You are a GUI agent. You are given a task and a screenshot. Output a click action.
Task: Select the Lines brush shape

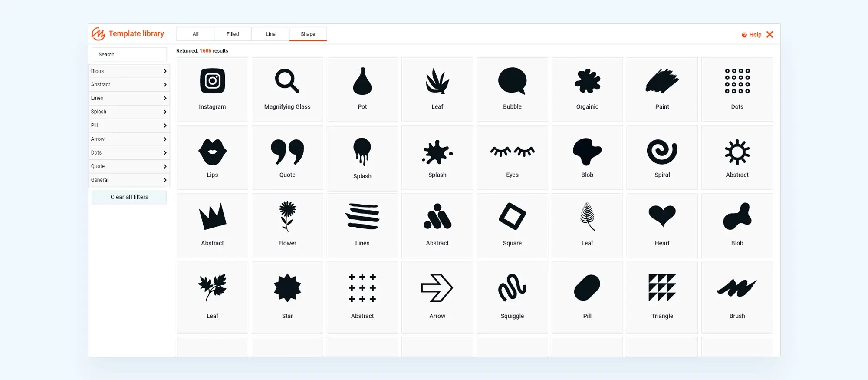click(x=362, y=226)
